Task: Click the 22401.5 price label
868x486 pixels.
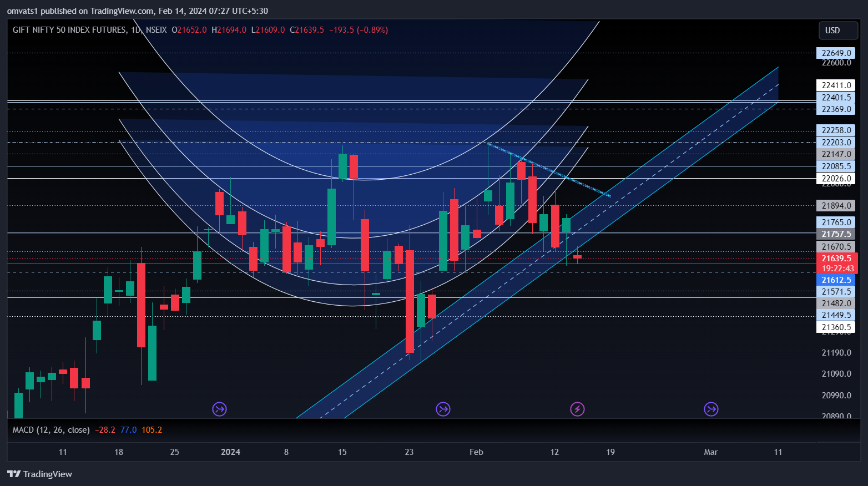Action: (836, 98)
